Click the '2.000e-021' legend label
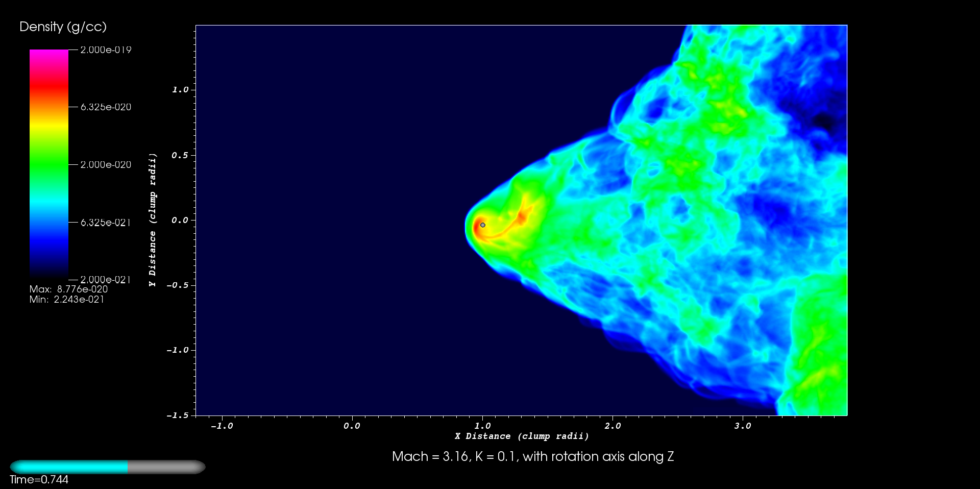The width and height of the screenshot is (980, 489). (106, 280)
